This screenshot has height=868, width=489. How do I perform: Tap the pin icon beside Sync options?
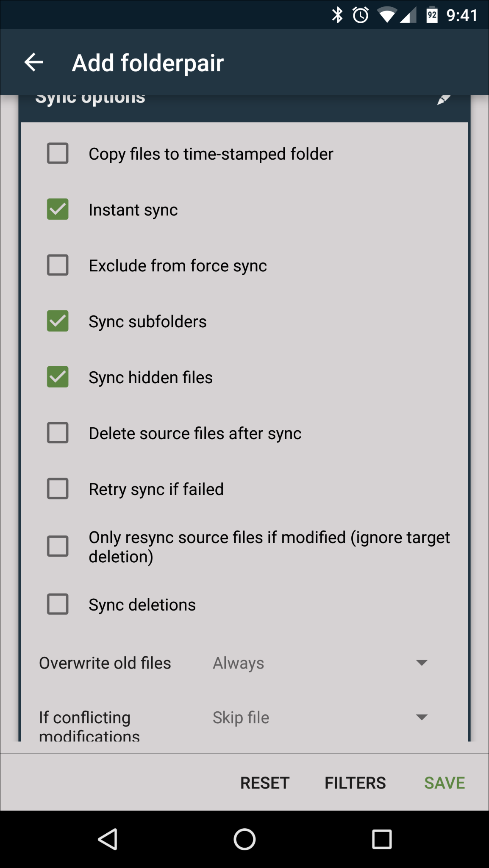[x=443, y=100]
